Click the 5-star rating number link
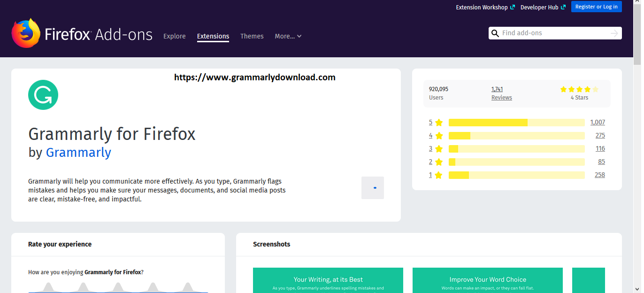 coord(430,123)
